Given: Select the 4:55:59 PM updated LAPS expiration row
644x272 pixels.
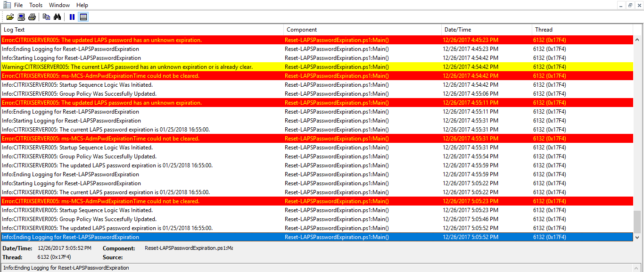Looking at the screenshot, I should tap(317, 165).
